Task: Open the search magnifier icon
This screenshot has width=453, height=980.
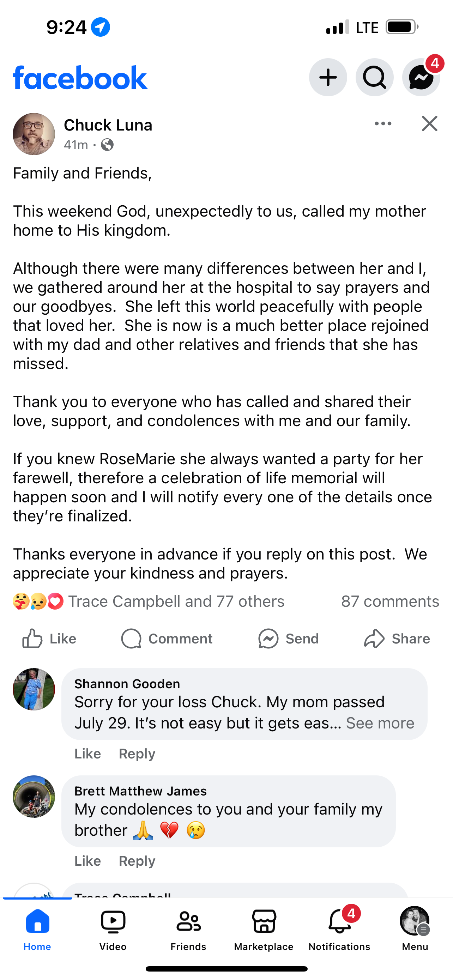Action: click(375, 78)
